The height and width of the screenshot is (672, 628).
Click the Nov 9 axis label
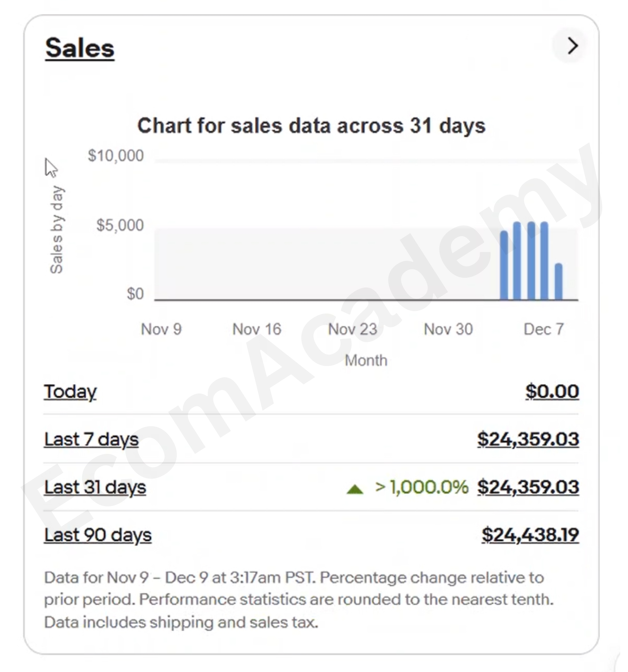tap(161, 329)
